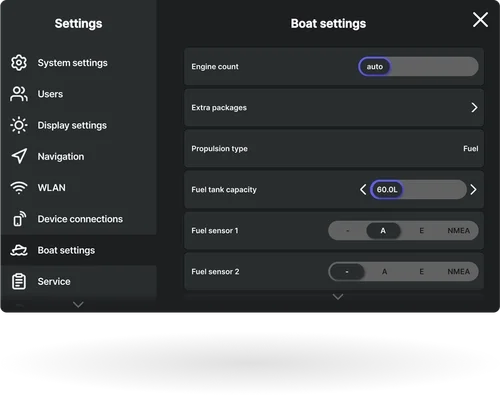Show more boat settings via bottom chevron
Image resolution: width=500 pixels, height=395 pixels.
tap(338, 297)
